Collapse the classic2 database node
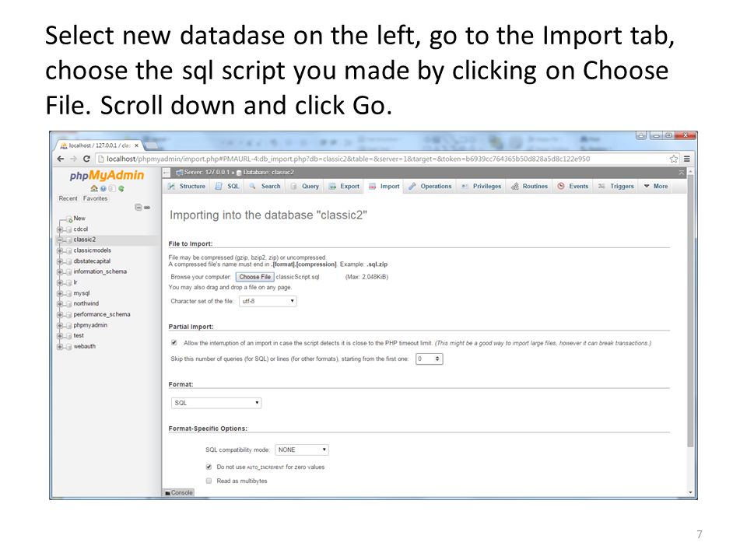This screenshot has height=560, width=747. tap(60, 240)
